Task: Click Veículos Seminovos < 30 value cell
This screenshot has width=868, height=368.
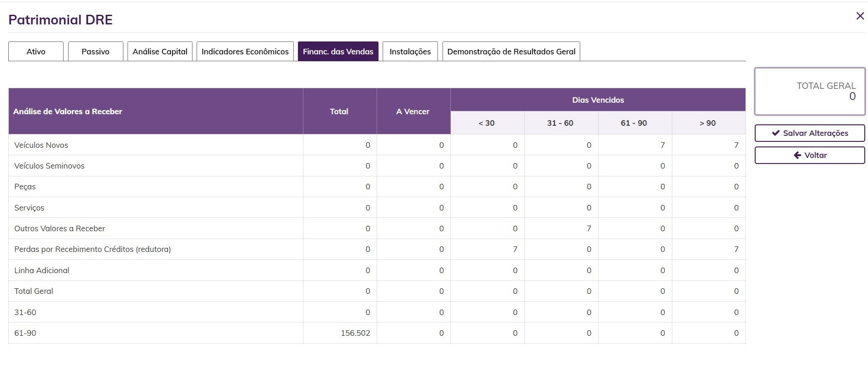Action: coord(488,166)
